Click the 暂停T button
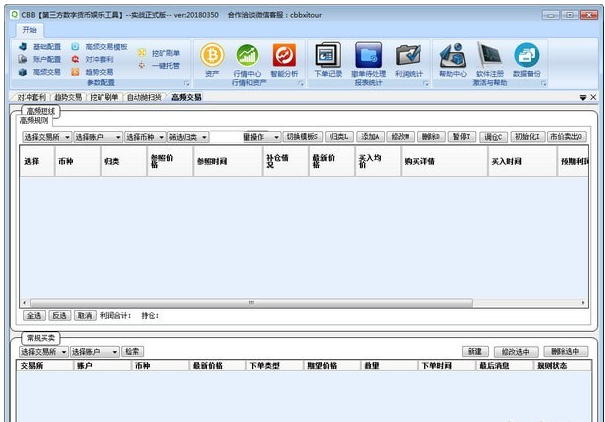 pyautogui.click(x=462, y=137)
